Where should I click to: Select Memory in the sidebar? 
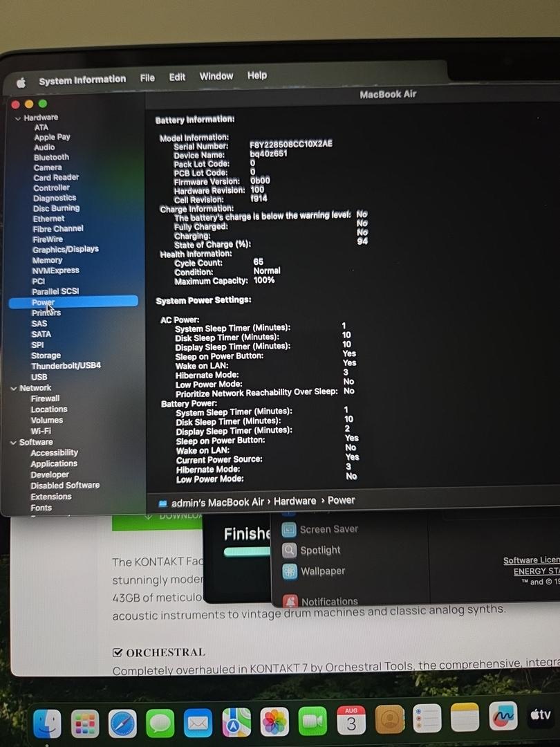click(x=47, y=261)
